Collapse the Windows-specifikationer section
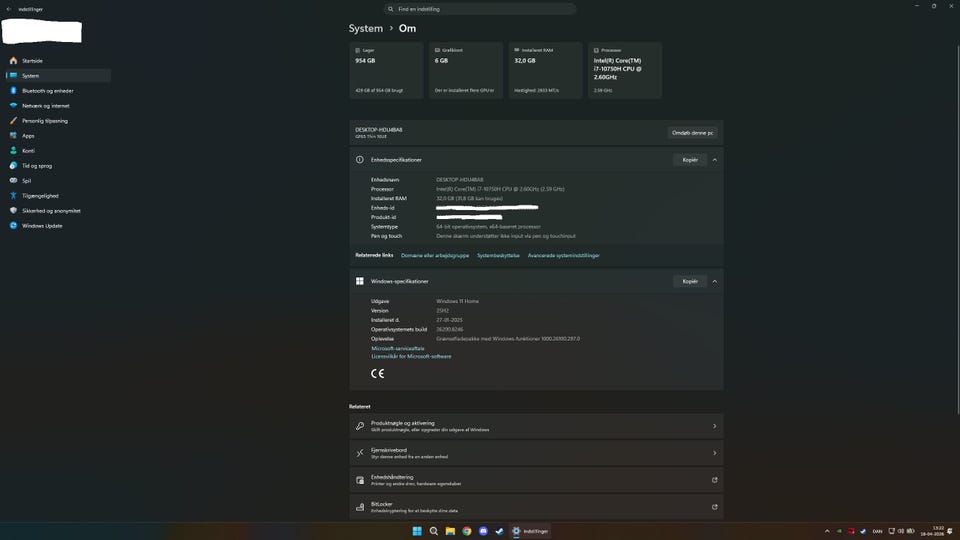 click(714, 281)
